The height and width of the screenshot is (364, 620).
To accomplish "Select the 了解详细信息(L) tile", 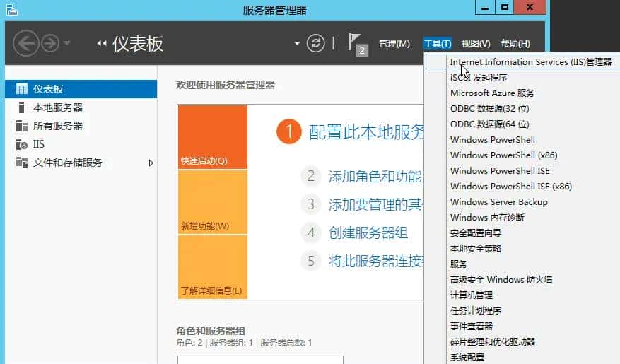I will pos(212,266).
